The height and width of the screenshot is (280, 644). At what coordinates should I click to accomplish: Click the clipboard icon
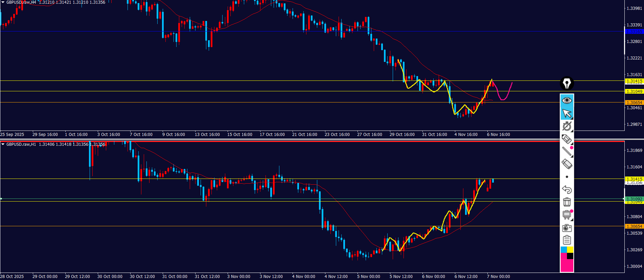567,240
